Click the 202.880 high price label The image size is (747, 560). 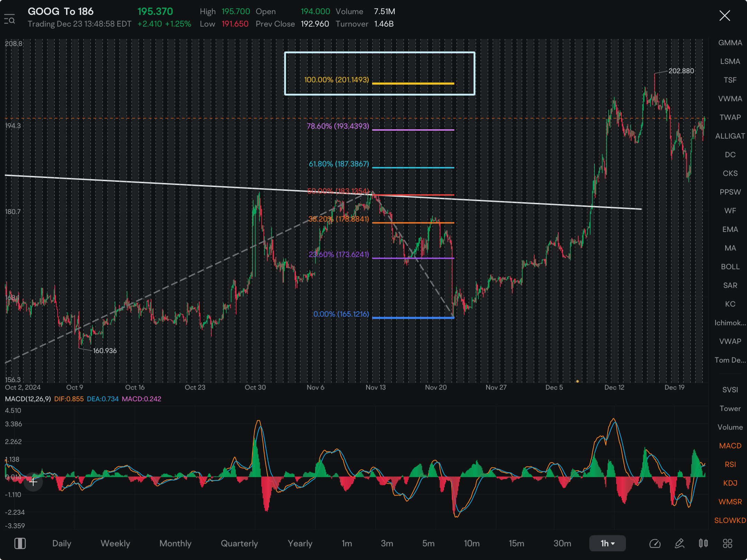point(681,71)
